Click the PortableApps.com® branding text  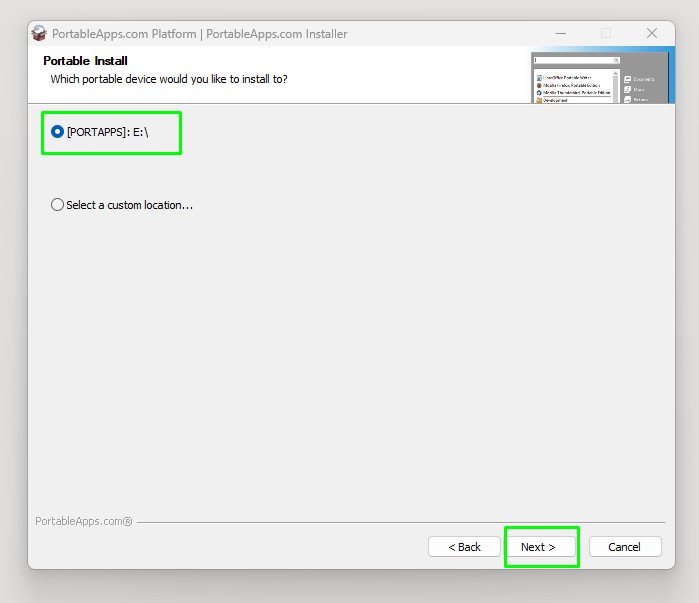[x=84, y=521]
